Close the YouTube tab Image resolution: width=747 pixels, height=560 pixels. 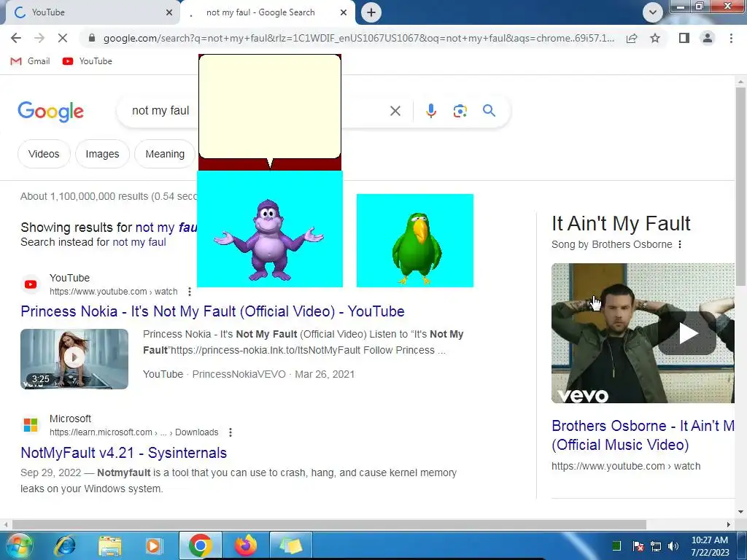tap(169, 12)
